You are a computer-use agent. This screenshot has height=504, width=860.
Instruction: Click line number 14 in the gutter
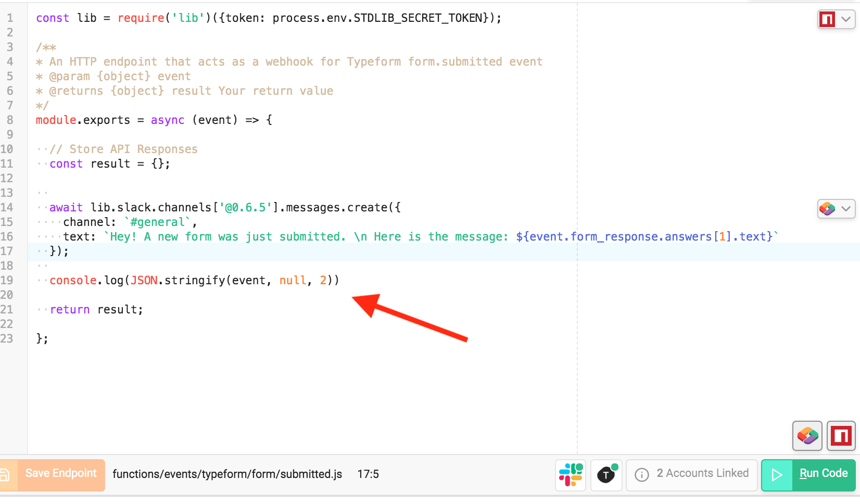tap(7, 207)
